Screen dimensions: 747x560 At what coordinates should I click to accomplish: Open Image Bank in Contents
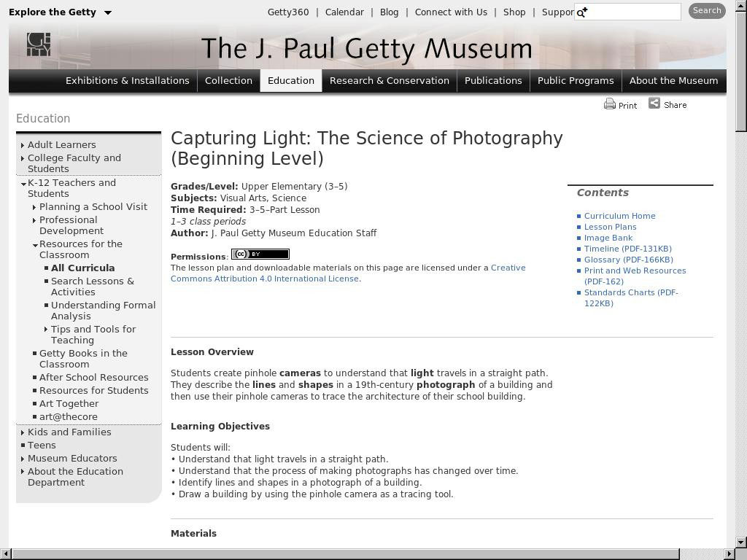pos(608,238)
